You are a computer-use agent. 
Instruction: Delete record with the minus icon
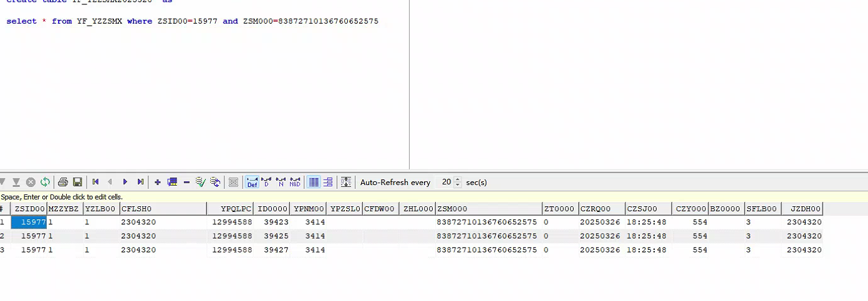point(186,182)
